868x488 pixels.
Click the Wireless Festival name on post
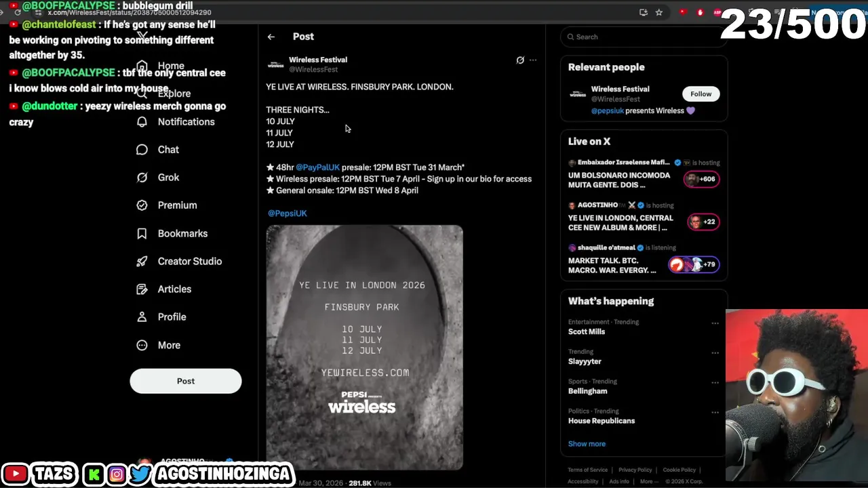318,60
